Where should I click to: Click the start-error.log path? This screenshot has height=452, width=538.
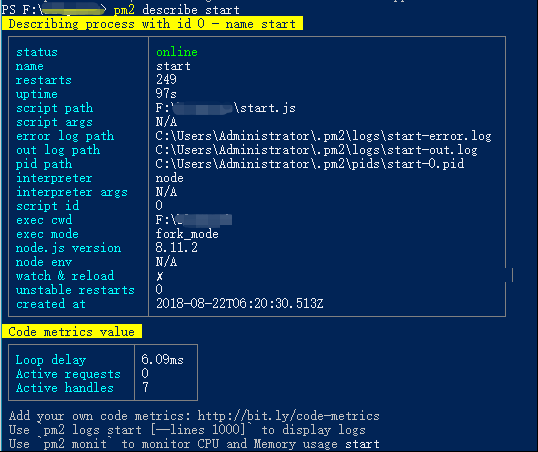click(x=323, y=136)
